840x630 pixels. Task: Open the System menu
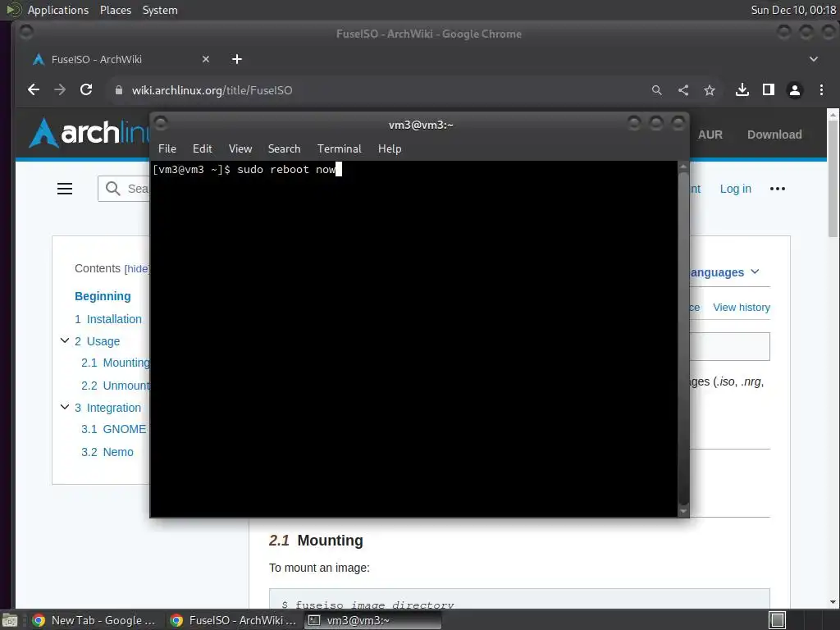160,10
